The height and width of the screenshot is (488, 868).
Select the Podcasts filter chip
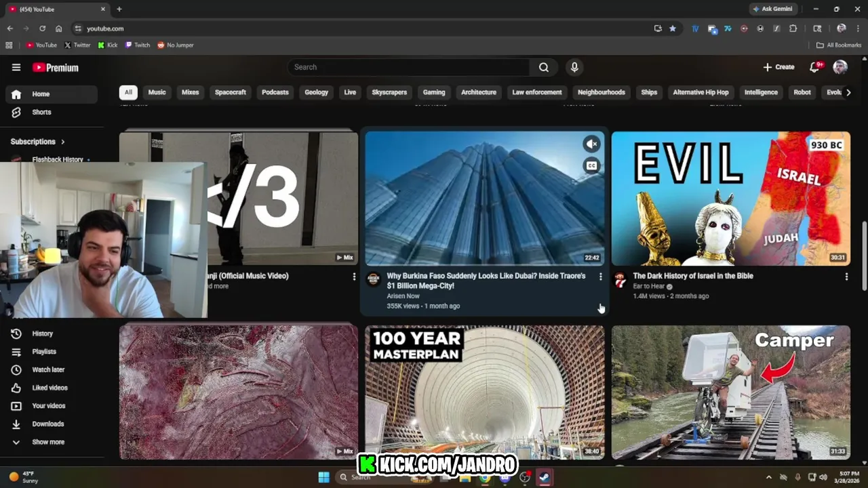click(x=275, y=92)
